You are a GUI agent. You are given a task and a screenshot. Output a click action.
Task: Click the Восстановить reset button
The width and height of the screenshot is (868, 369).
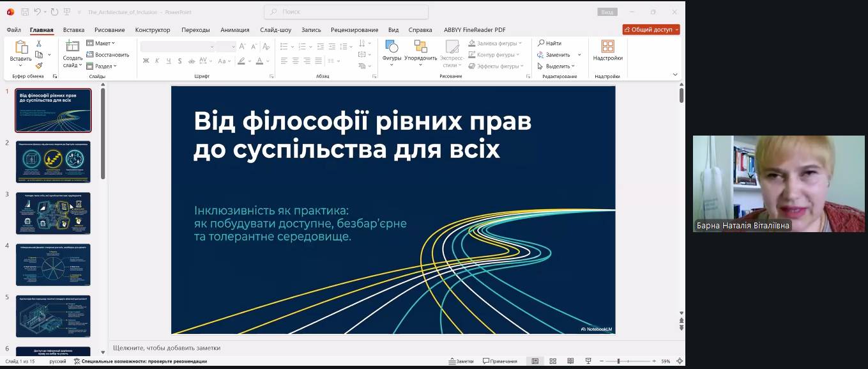[x=108, y=54]
